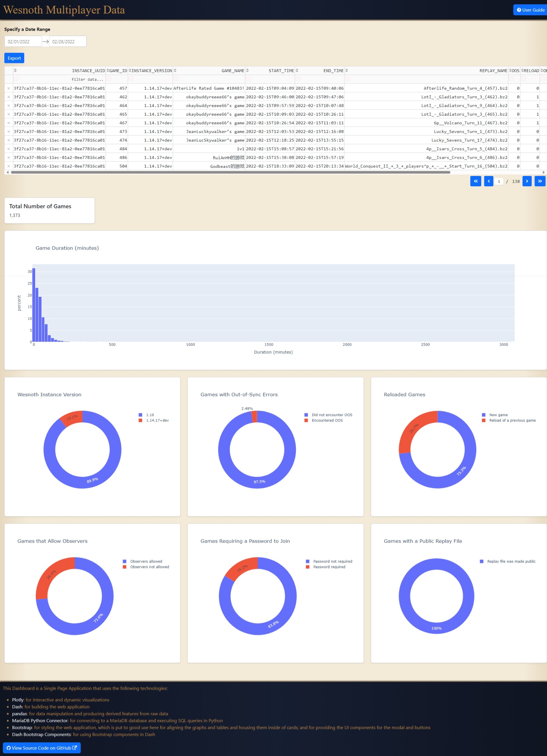Image resolution: width=547 pixels, height=756 pixels.
Task: Delete the row with game ID 474
Action: pyautogui.click(x=9, y=140)
